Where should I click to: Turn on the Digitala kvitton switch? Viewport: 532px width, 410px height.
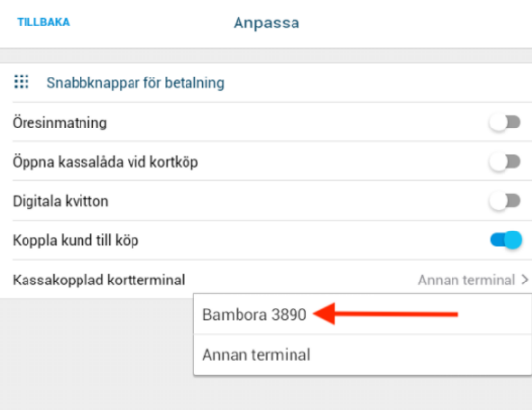505,201
